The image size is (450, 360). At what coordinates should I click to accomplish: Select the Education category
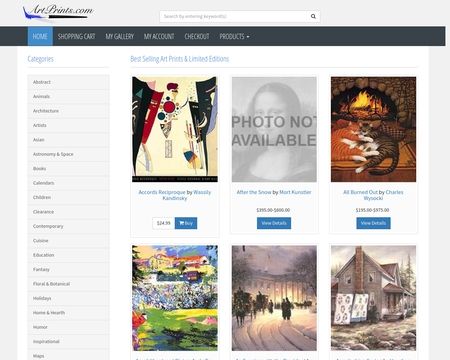pos(68,255)
